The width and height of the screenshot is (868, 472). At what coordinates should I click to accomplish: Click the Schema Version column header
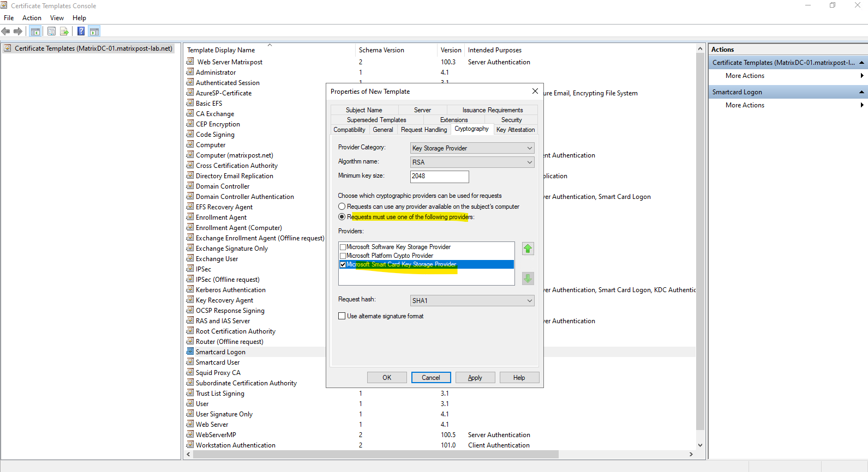coord(396,50)
